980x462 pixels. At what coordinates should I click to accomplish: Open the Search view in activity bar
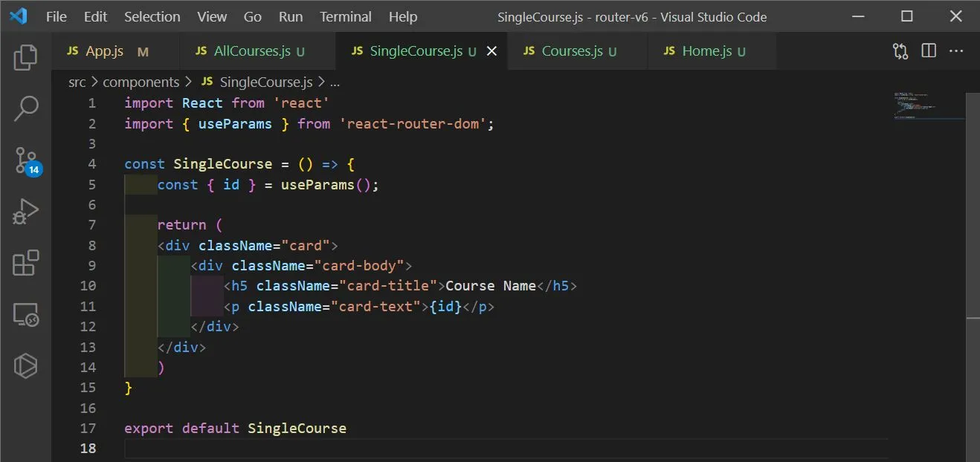point(25,108)
